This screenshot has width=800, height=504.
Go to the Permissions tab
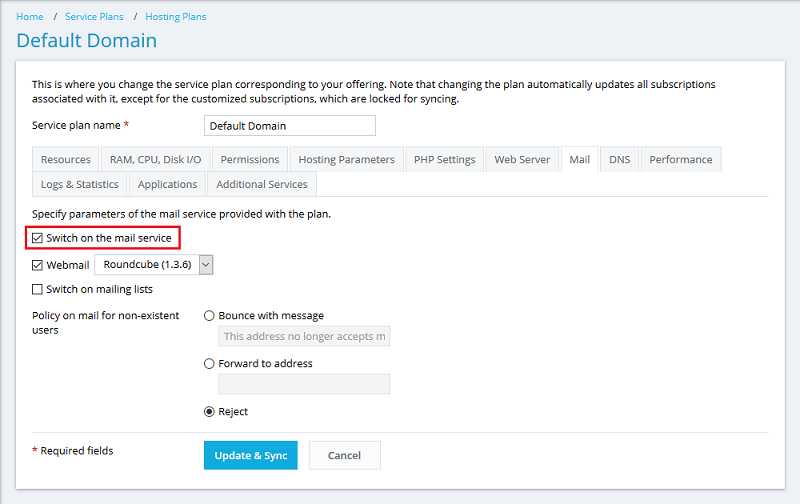pos(249,160)
